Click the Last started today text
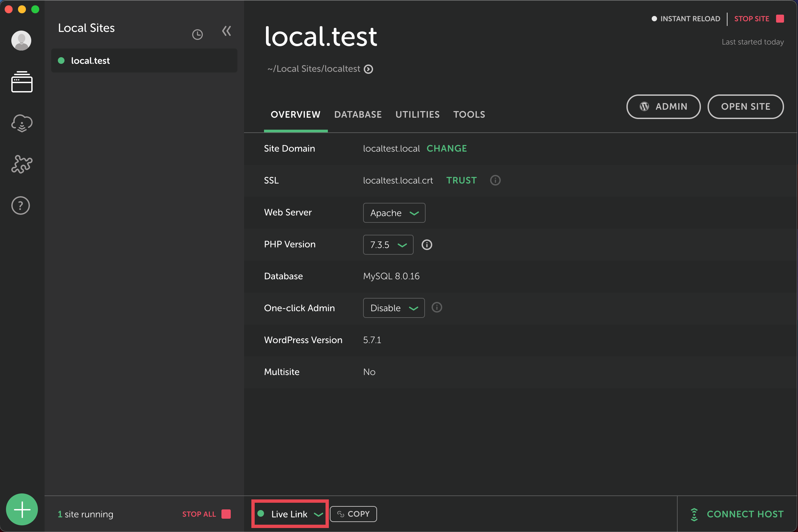 (x=752, y=42)
